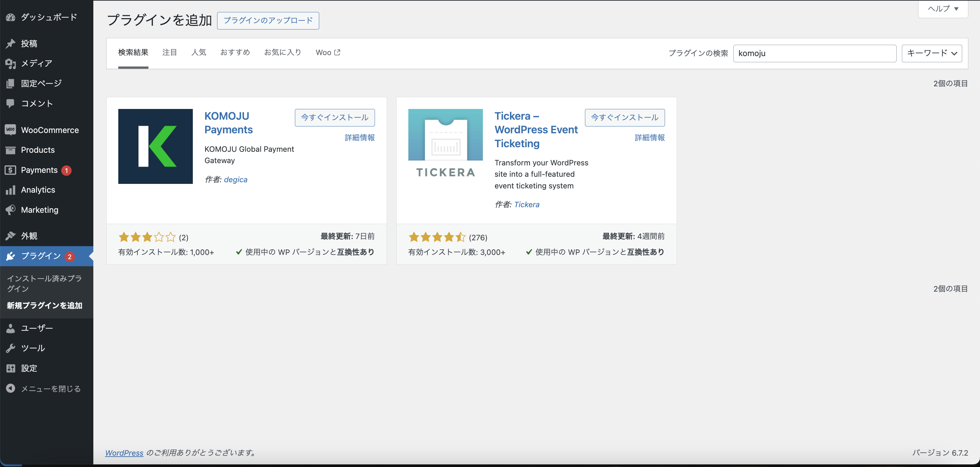Click バージョン 6.7.2 footer text
The image size is (980, 467).
[x=940, y=453]
